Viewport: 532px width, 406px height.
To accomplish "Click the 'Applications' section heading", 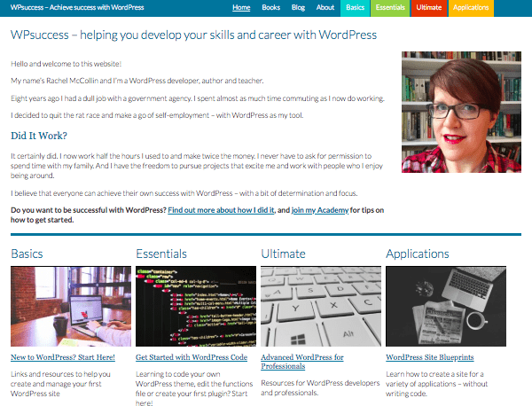I will point(418,254).
